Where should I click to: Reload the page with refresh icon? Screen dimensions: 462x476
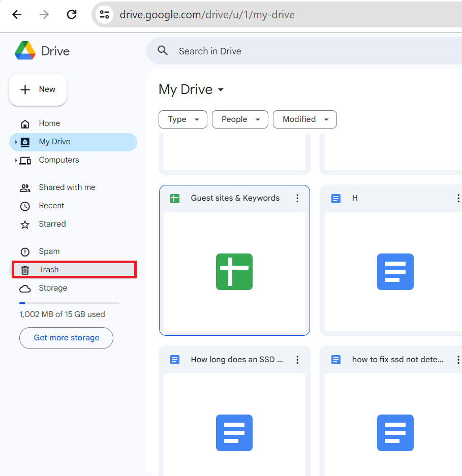72,15
